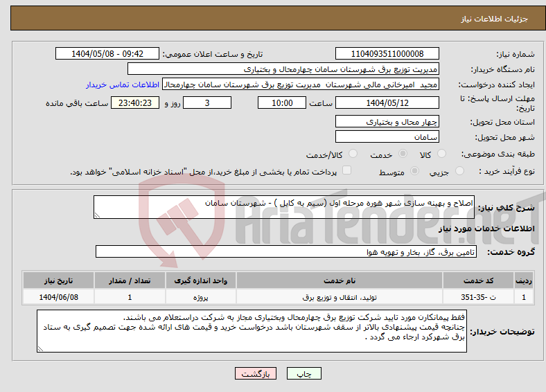Click the need date cell 1404/06/08
This screenshot has height=392, width=546.
(58, 297)
